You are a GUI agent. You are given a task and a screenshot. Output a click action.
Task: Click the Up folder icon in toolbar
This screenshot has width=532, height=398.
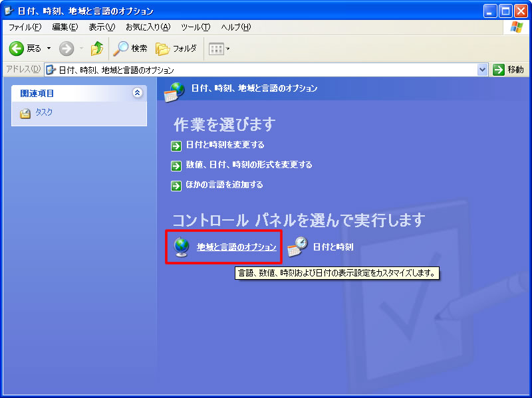point(96,49)
